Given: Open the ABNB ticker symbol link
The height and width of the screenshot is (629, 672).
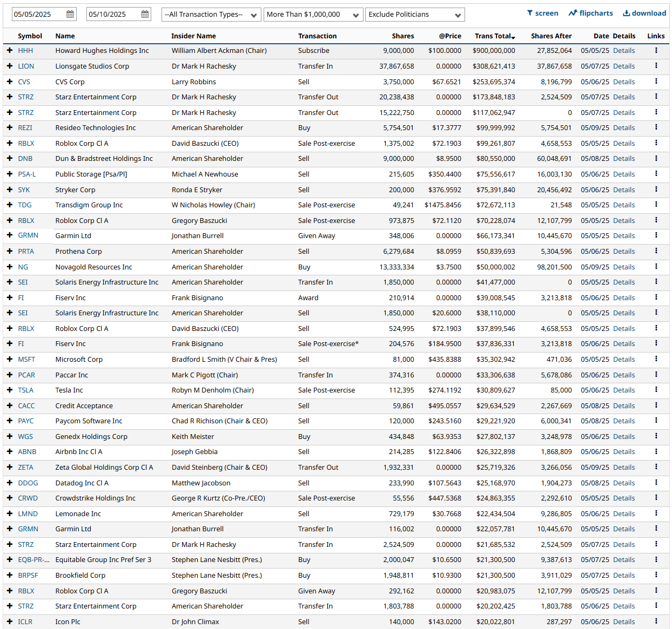Looking at the screenshot, I should click(x=27, y=451).
